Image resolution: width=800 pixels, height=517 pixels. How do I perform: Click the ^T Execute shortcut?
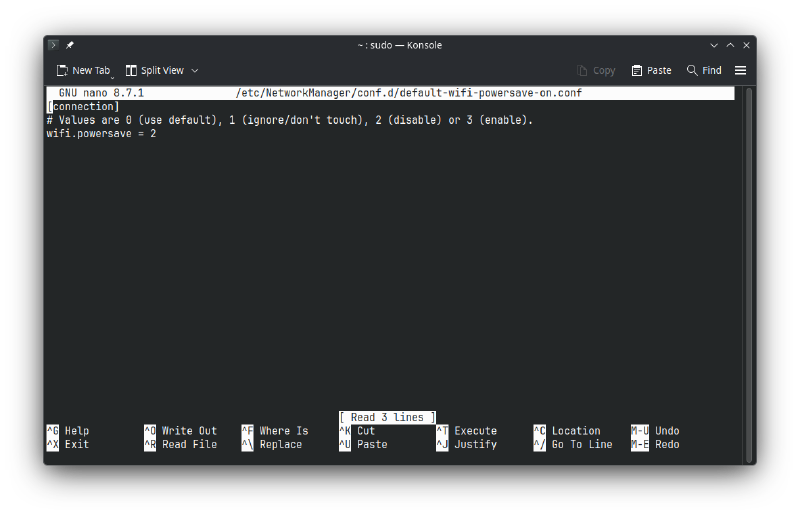tap(467, 431)
